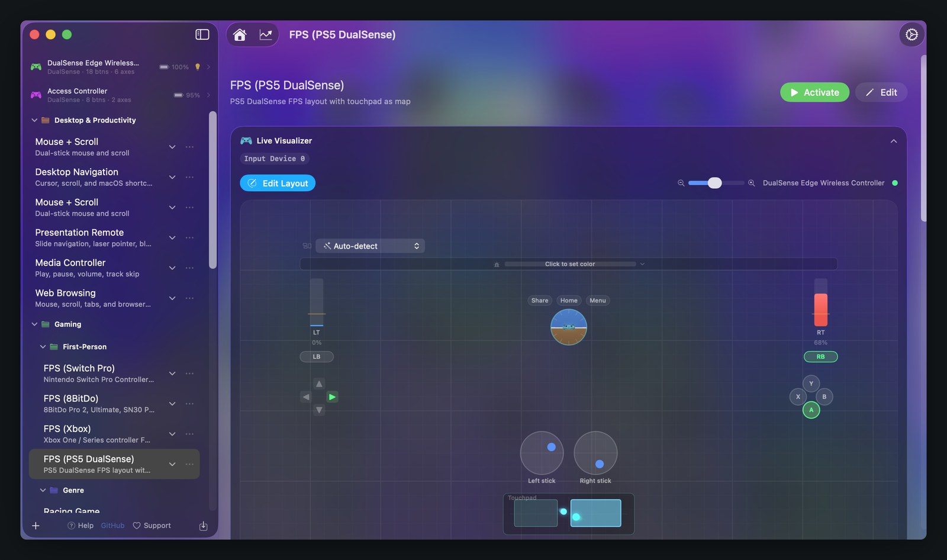947x560 pixels.
Task: Click the gyroscope horizon indicator
Action: coord(568,327)
